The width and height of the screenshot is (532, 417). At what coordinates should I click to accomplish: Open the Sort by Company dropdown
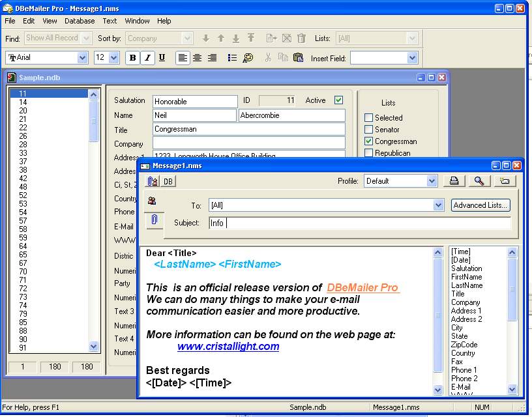[187, 38]
